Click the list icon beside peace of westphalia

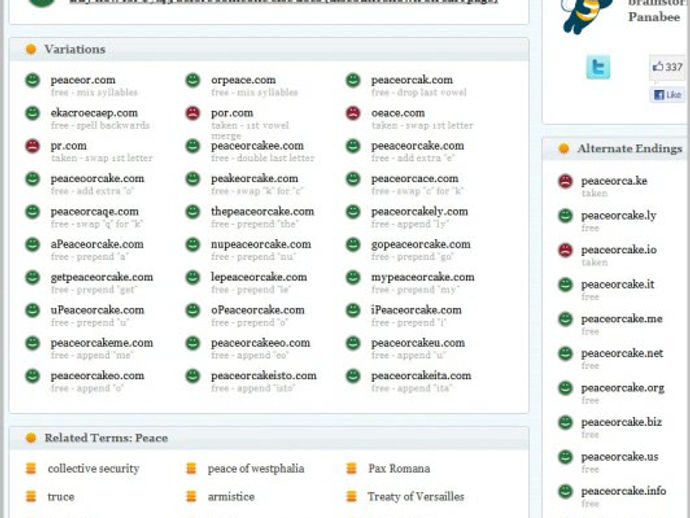tap(191, 468)
